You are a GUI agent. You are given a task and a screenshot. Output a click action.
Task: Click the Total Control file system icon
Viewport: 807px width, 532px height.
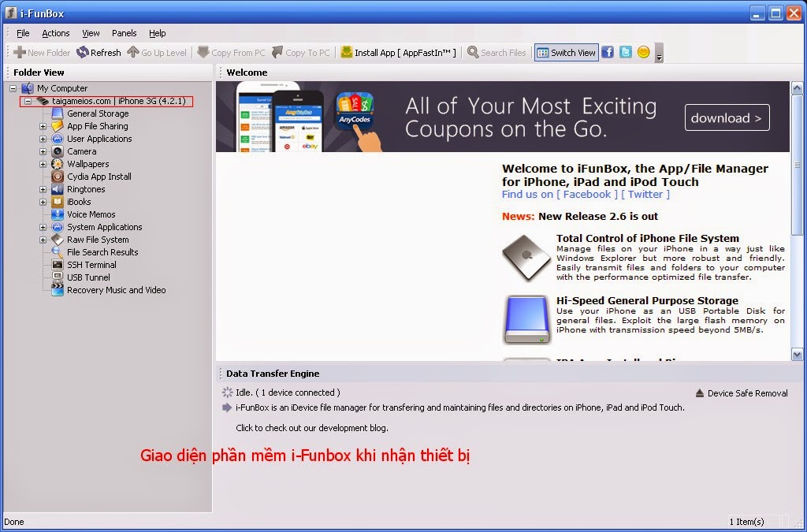526,258
